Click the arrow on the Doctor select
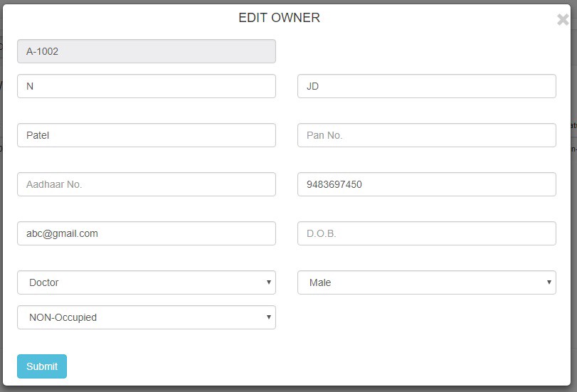The image size is (577, 392). coord(268,282)
